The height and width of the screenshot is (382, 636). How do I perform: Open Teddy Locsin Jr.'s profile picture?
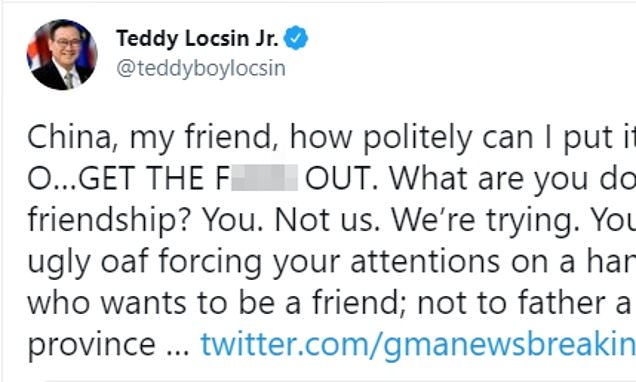point(62,55)
